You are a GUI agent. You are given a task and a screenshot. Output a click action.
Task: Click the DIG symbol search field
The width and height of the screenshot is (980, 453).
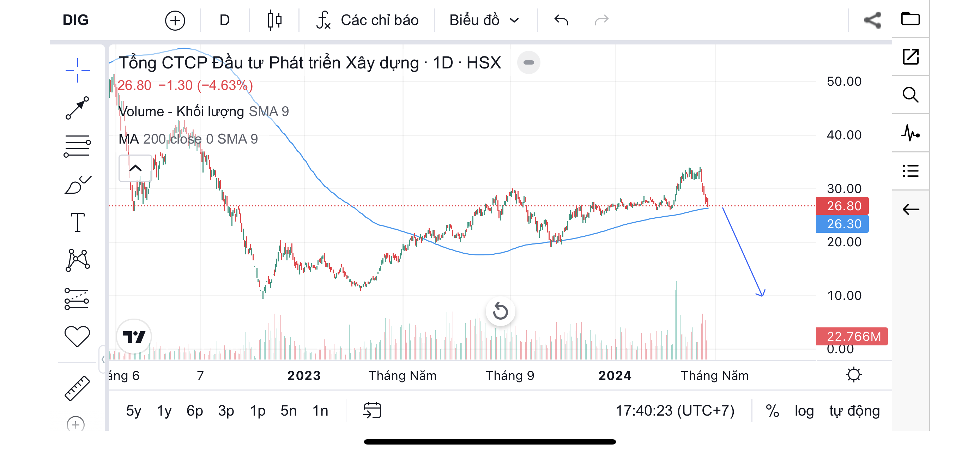76,20
